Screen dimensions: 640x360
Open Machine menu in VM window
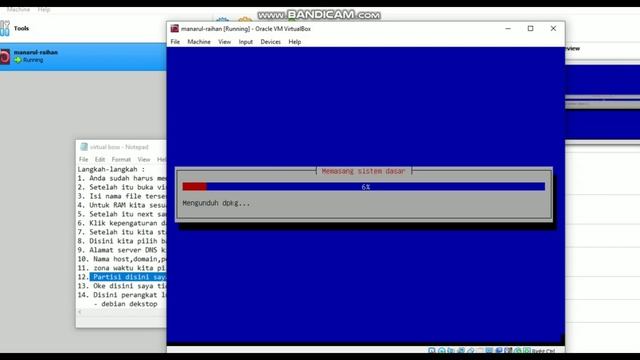(199, 42)
